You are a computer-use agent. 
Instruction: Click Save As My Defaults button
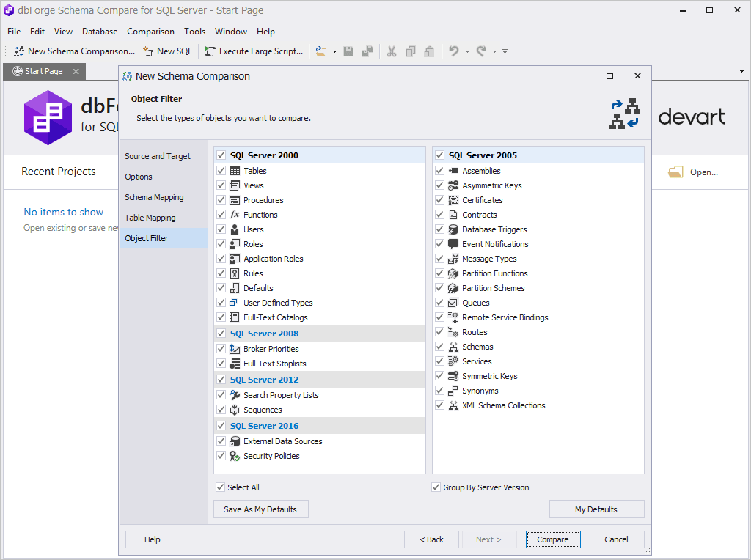(260, 509)
